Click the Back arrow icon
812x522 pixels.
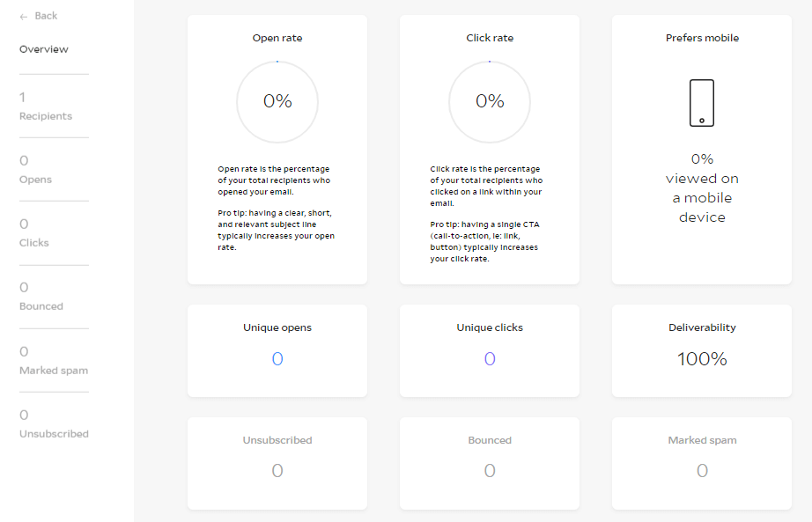[24, 16]
